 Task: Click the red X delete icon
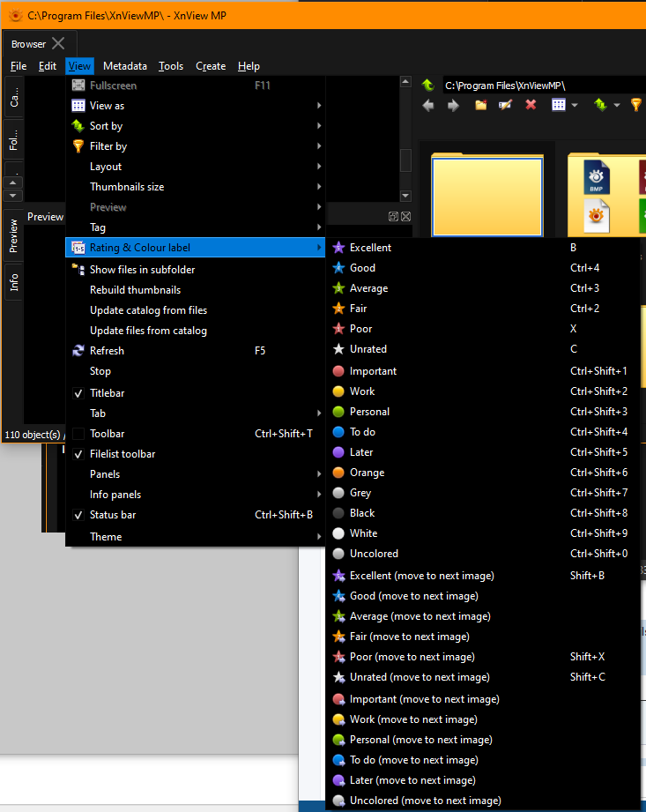tap(531, 105)
